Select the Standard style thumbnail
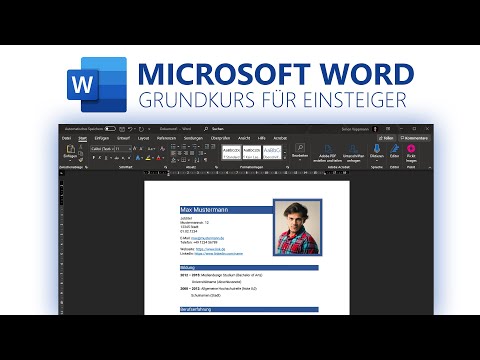Screen dimensions: 480x360 coord(231,152)
